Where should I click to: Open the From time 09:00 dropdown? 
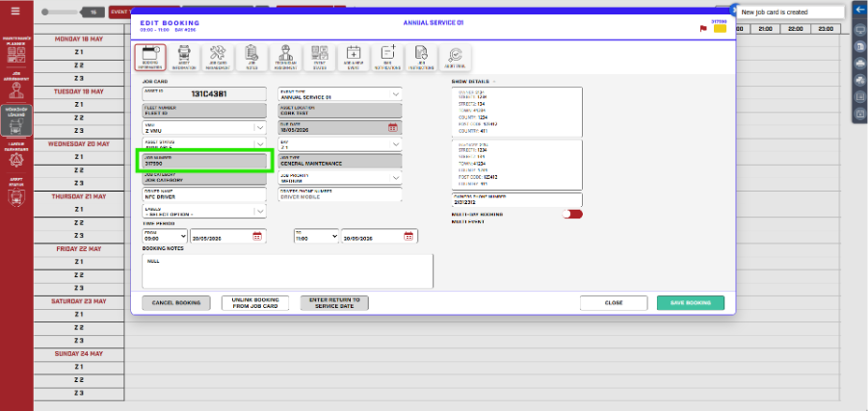coord(165,236)
